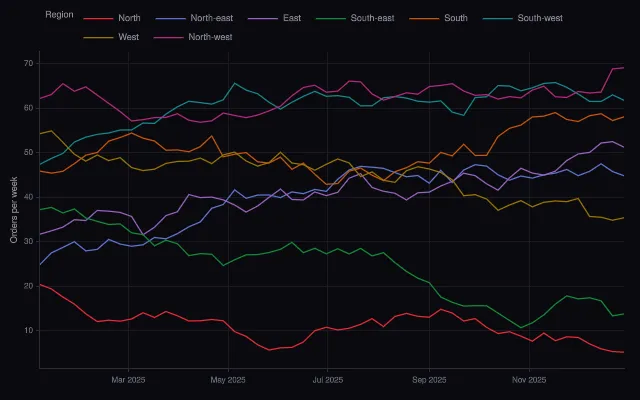Click the y-axis tick label 10
640x400 pixels.
[29, 331]
